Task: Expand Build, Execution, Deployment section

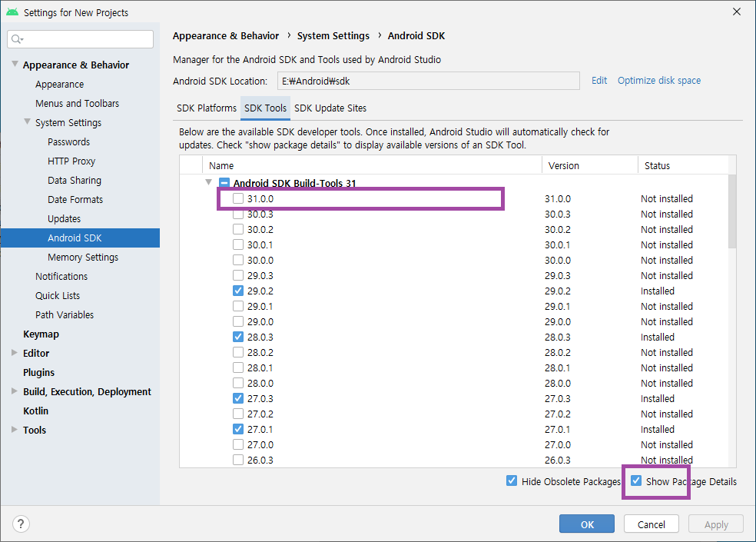Action: click(x=13, y=391)
